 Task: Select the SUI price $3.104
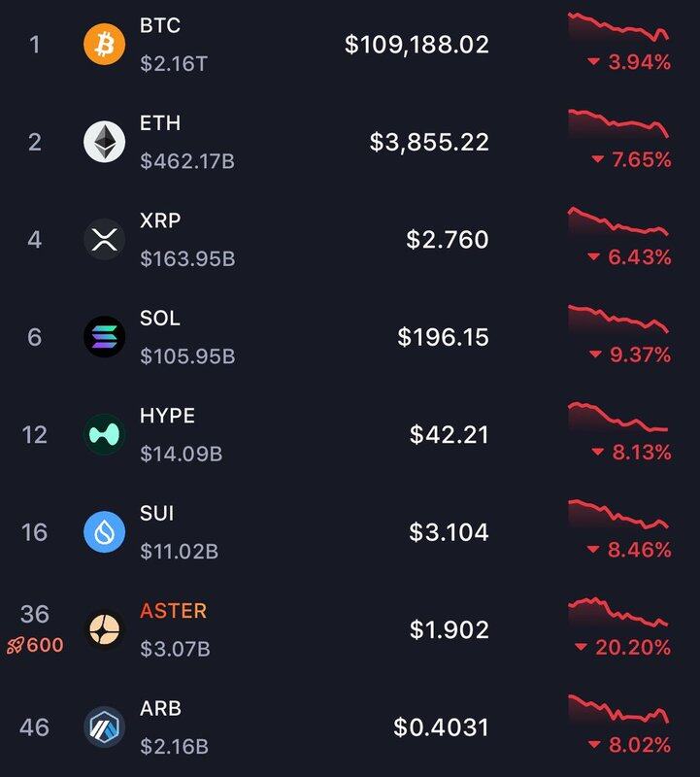click(449, 532)
